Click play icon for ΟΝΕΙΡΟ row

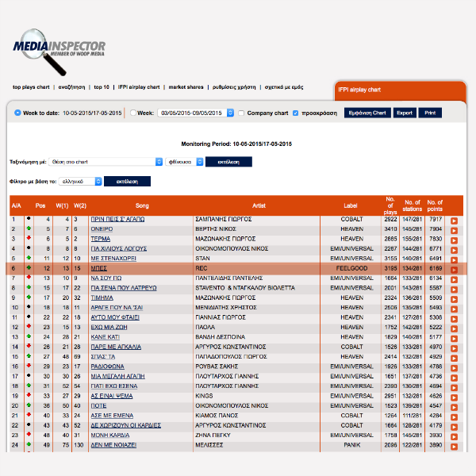tap(454, 230)
